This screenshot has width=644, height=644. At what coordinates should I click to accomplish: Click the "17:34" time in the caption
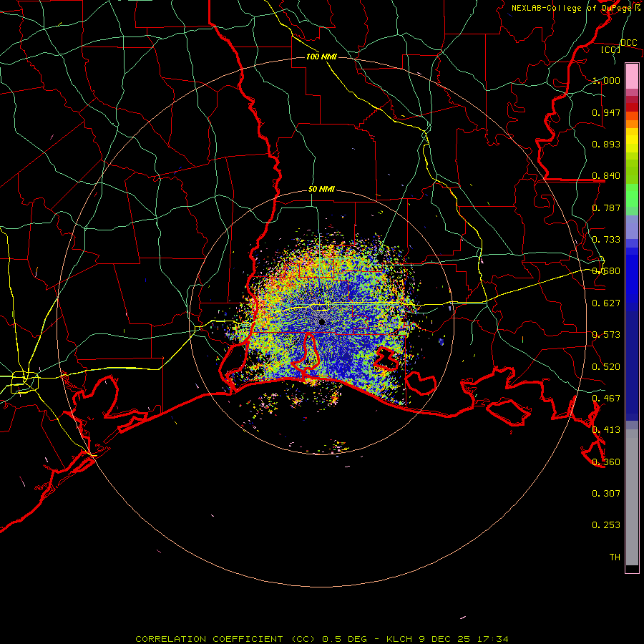click(x=492, y=639)
